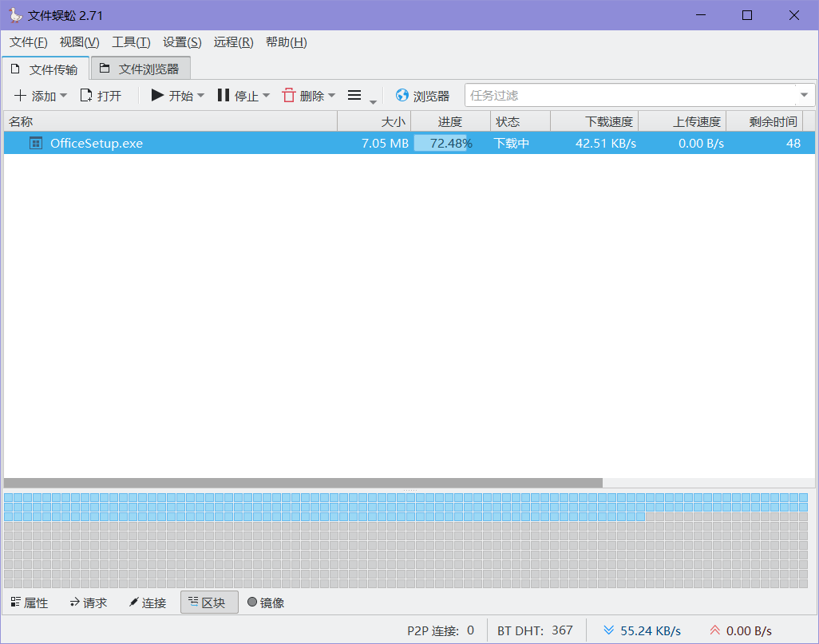Screen dimensions: 819x644
Task: Expand the 添加 dropdown arrow
Action: click(x=63, y=96)
